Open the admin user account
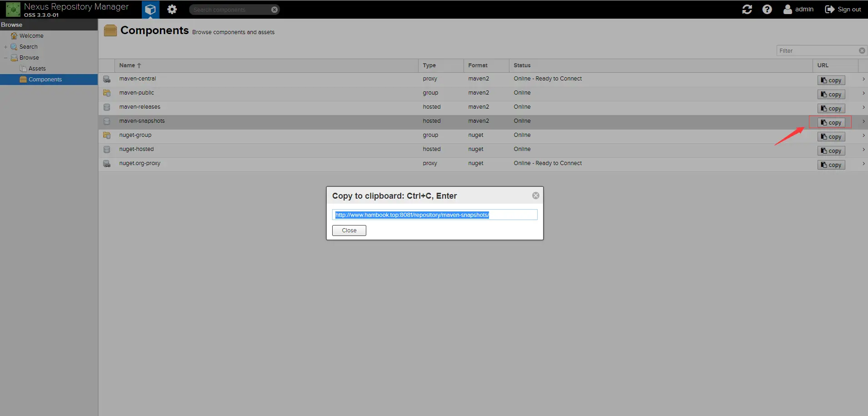Viewport: 868px width, 416px height. coord(798,9)
